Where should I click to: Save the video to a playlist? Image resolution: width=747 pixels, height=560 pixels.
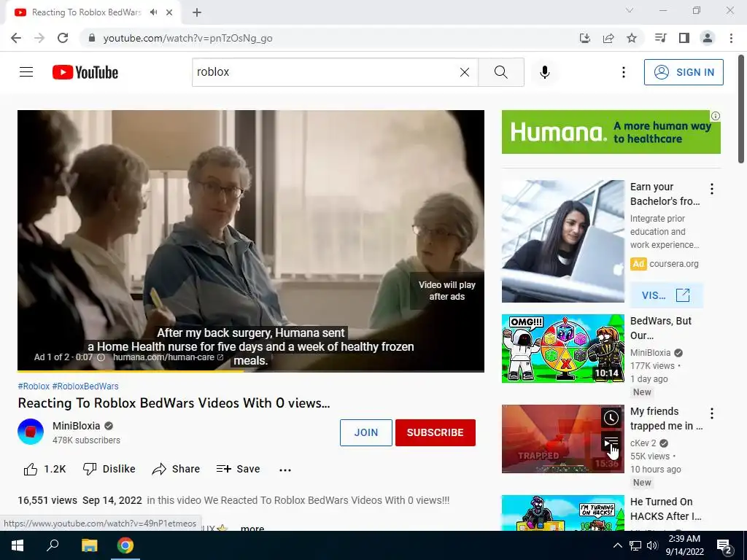239,469
